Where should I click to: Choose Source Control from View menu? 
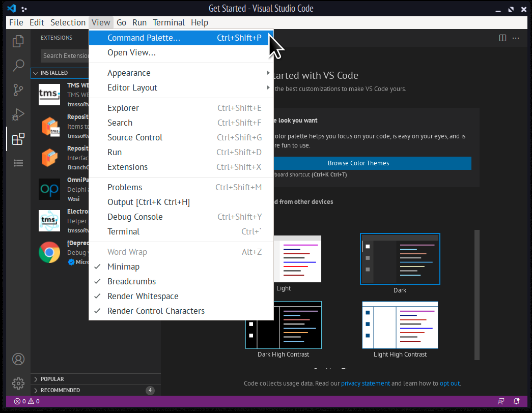click(x=181, y=137)
